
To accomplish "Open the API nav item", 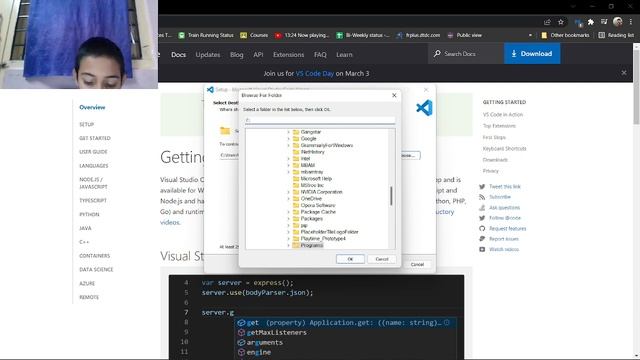I will [x=258, y=54].
